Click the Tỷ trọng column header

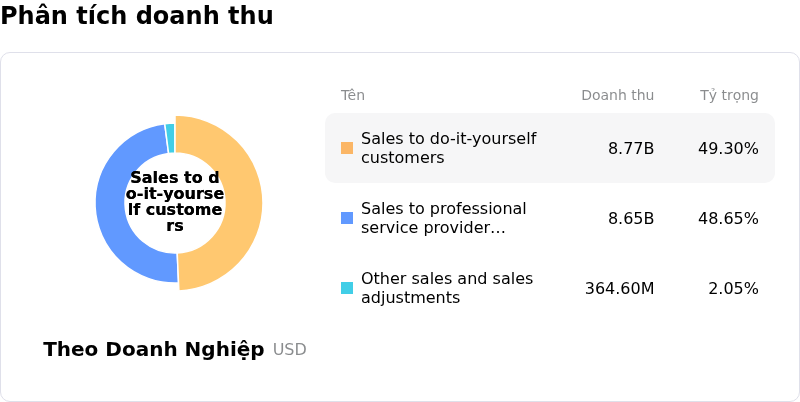(729, 96)
